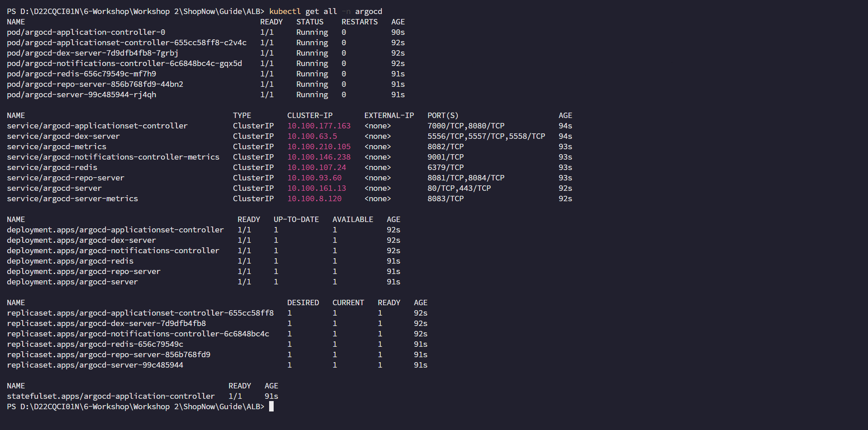Click the cluster IP 10.100.161.13

coord(317,188)
